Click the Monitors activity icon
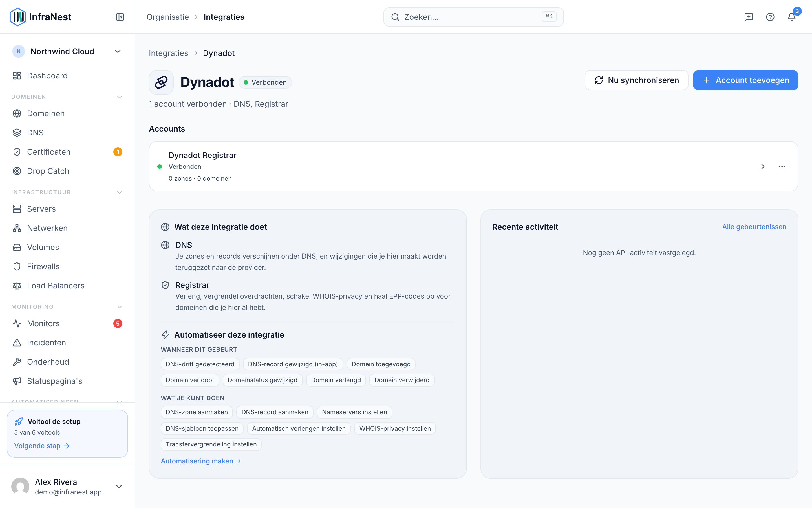 17,323
